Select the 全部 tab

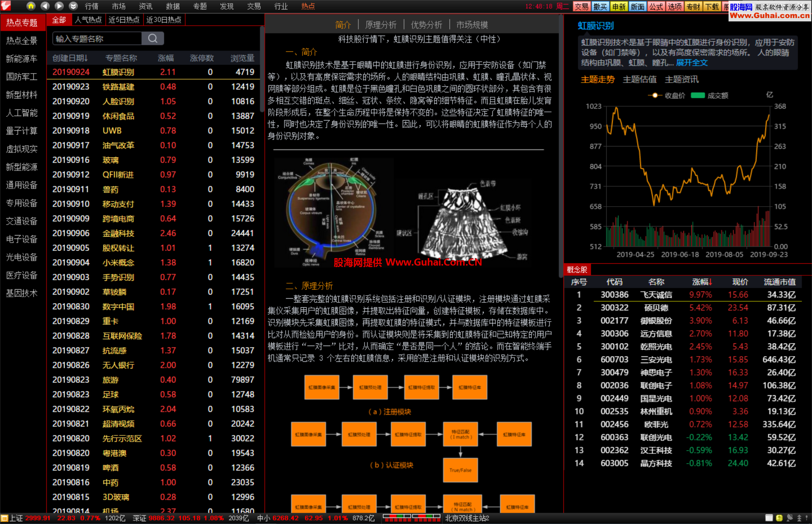pyautogui.click(x=59, y=20)
